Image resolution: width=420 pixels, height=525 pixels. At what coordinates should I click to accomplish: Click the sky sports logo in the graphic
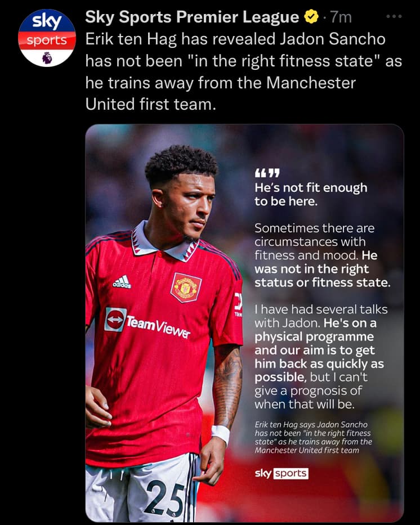point(282,473)
